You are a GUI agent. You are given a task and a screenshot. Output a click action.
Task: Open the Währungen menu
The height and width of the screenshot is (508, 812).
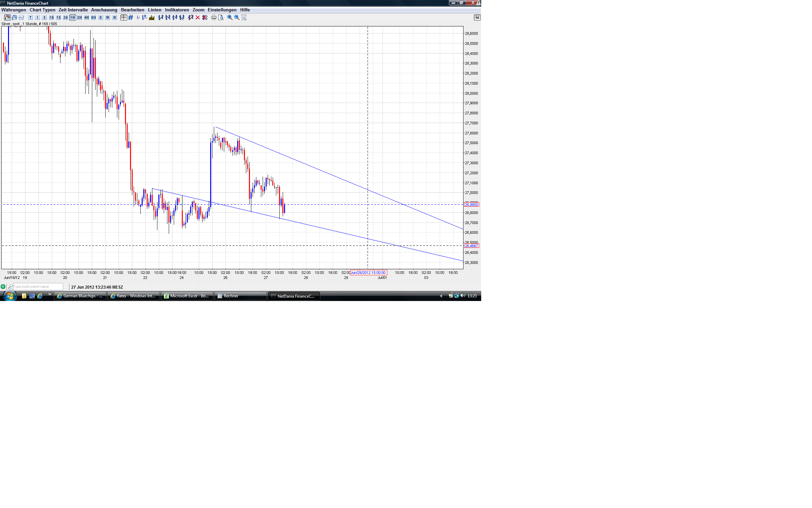click(x=13, y=10)
